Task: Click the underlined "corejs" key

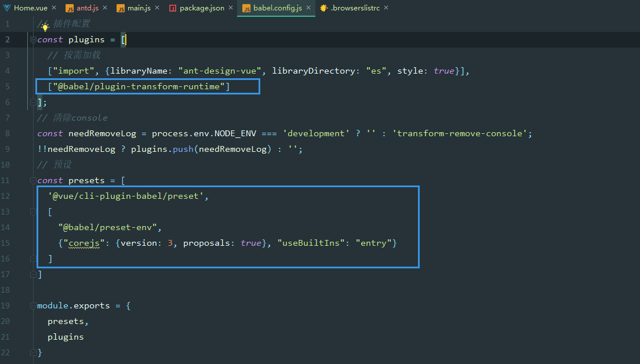Action: point(84,243)
